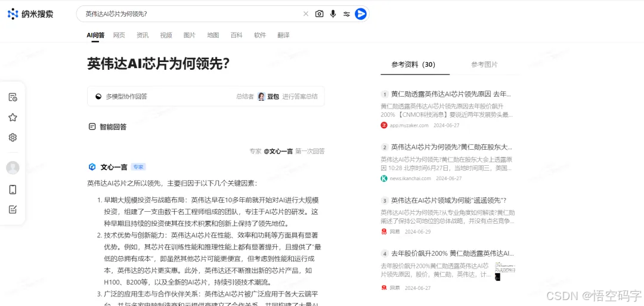
Task: Click 进行答案总结 text
Action: (300, 97)
